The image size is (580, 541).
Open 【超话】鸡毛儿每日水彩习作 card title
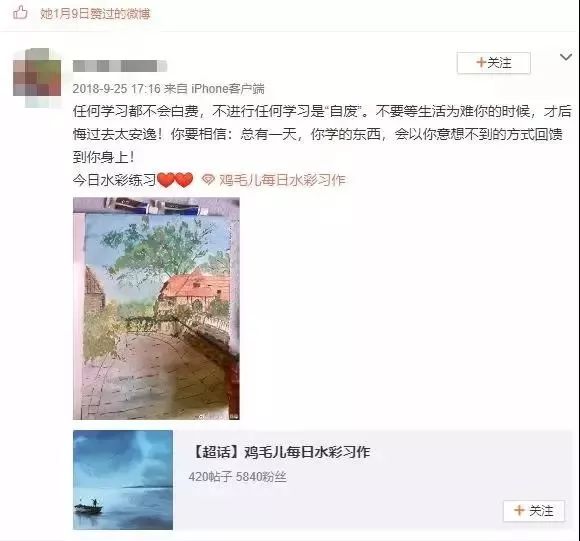tap(281, 452)
